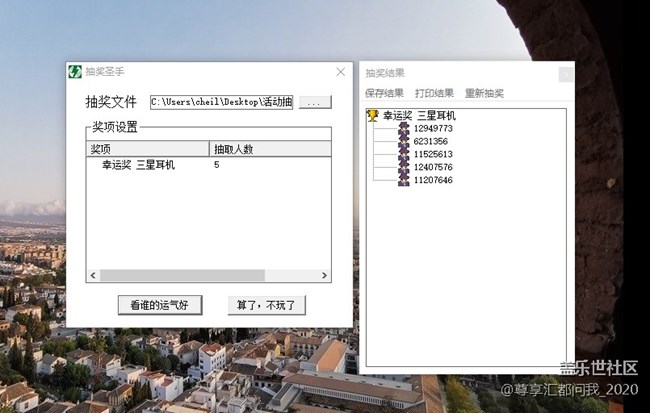Select the 幸运奖 三星耳机 row in prize list
Viewport: 650px width, 413px height.
(x=209, y=165)
